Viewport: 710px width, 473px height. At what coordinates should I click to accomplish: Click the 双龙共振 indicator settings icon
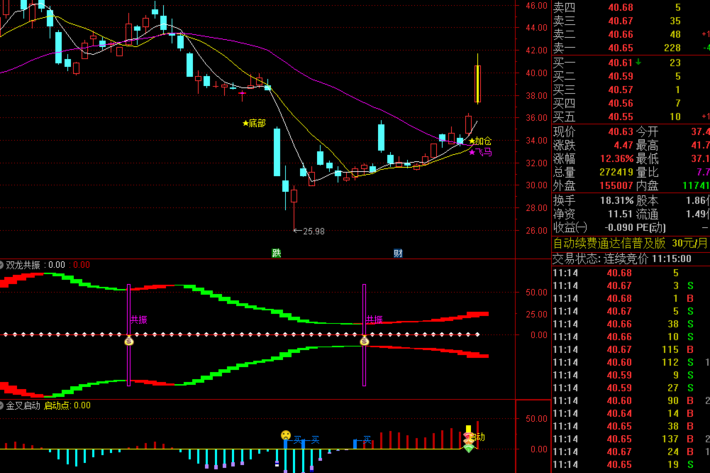click(x=4, y=265)
